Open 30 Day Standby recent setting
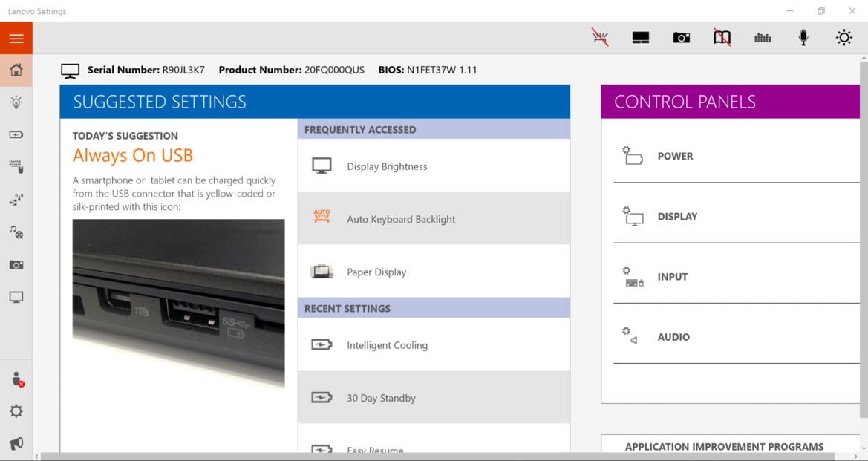868x461 pixels. click(434, 397)
